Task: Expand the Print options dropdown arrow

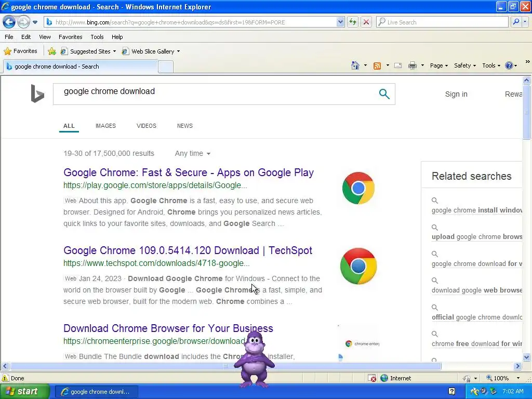Action: coord(422,65)
